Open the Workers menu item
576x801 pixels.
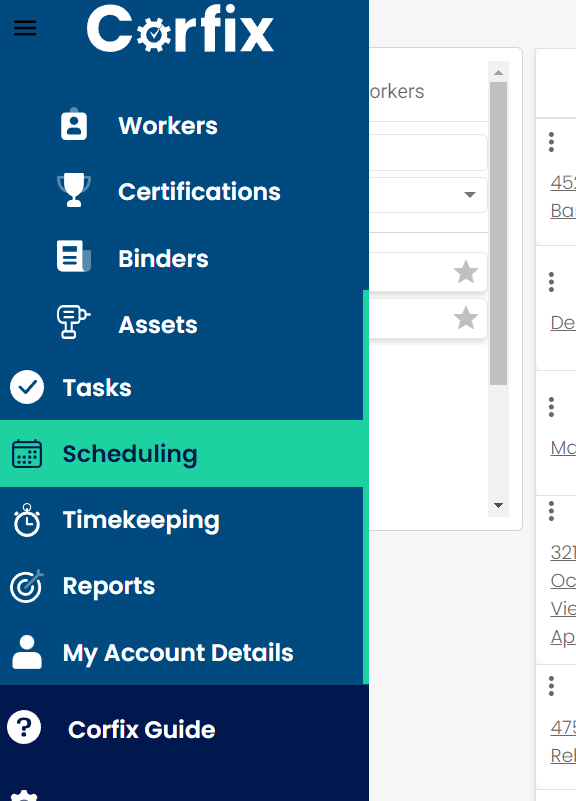coord(167,126)
